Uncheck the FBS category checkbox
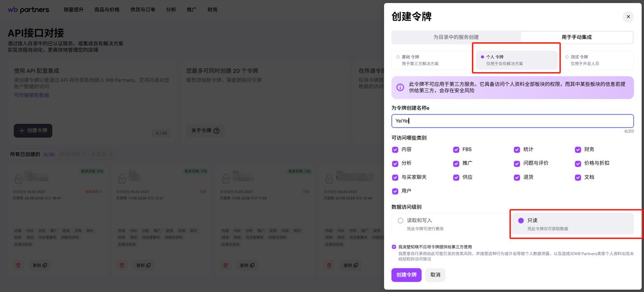This screenshot has width=644, height=292. 456,150
